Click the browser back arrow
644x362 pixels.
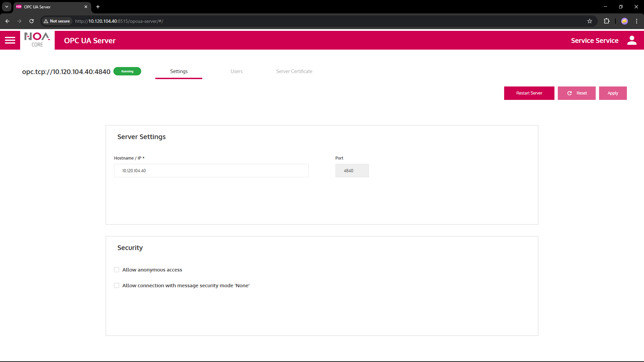7,21
